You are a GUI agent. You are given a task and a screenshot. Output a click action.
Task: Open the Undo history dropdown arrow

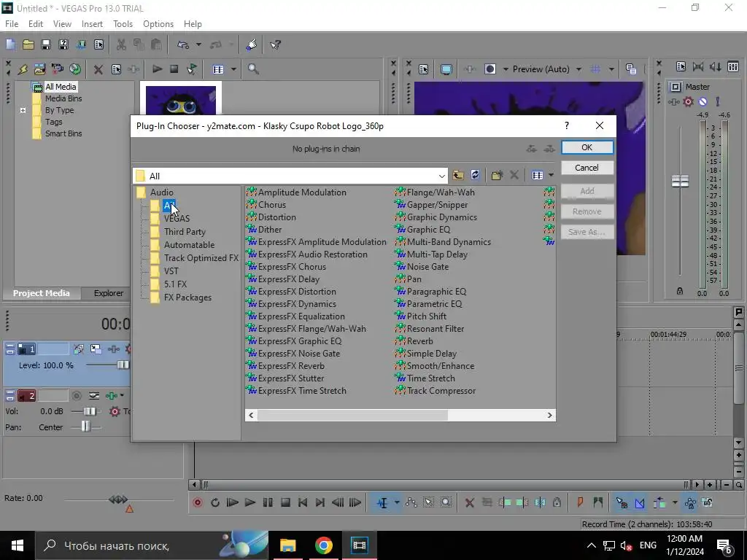[198, 44]
